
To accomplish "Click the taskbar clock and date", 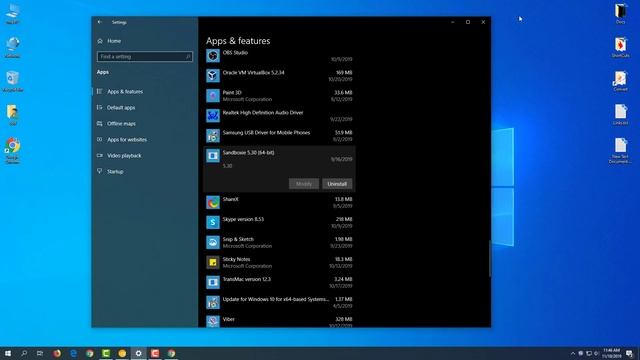I will [611, 353].
